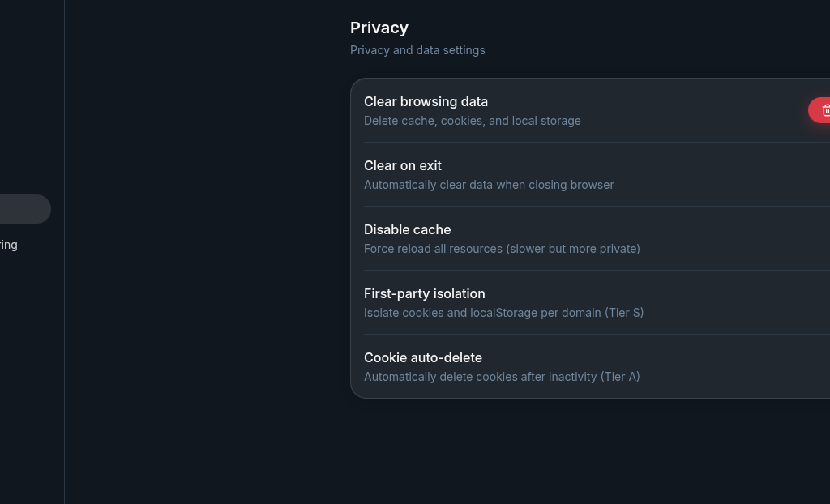Click the "Privacy and data settings" subtitle
The height and width of the screenshot is (504, 830).
pyautogui.click(x=417, y=50)
